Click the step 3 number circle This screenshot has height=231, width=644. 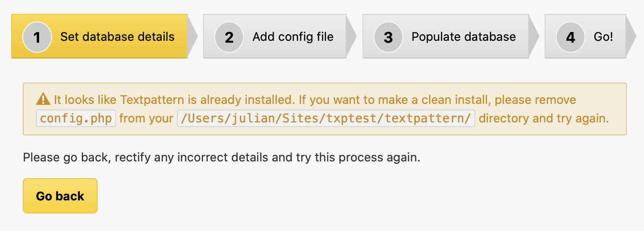tap(388, 37)
